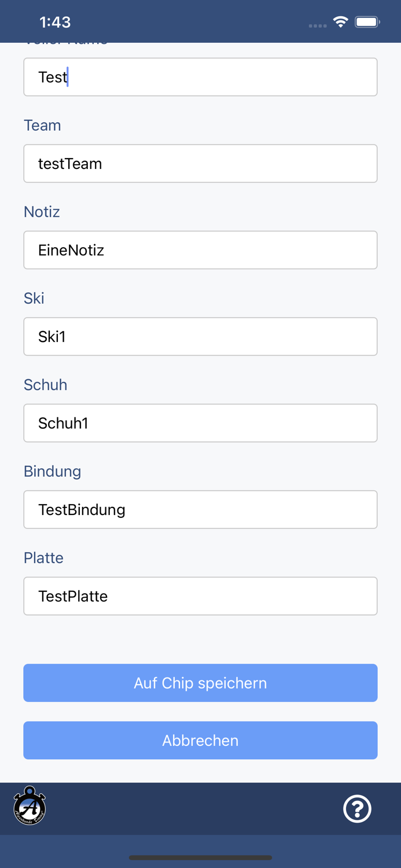401x868 pixels.
Task: Tap the home indicator bar
Action: tap(200, 858)
